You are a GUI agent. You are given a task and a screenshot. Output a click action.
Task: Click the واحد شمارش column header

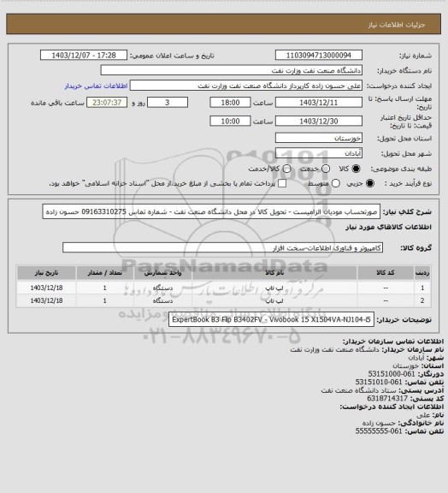[162, 273]
